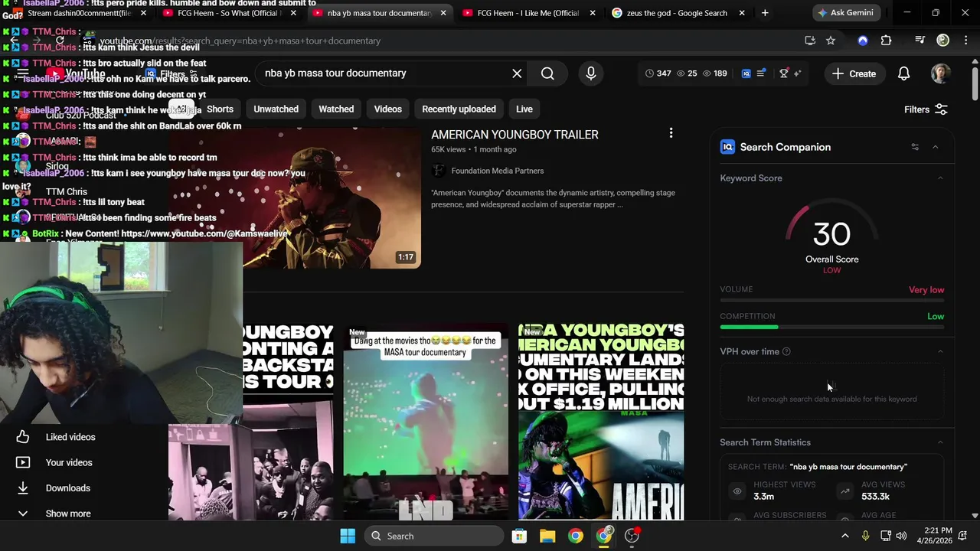Viewport: 980px width, 551px height.
Task: Click the browser address bar URL
Action: pos(240,41)
